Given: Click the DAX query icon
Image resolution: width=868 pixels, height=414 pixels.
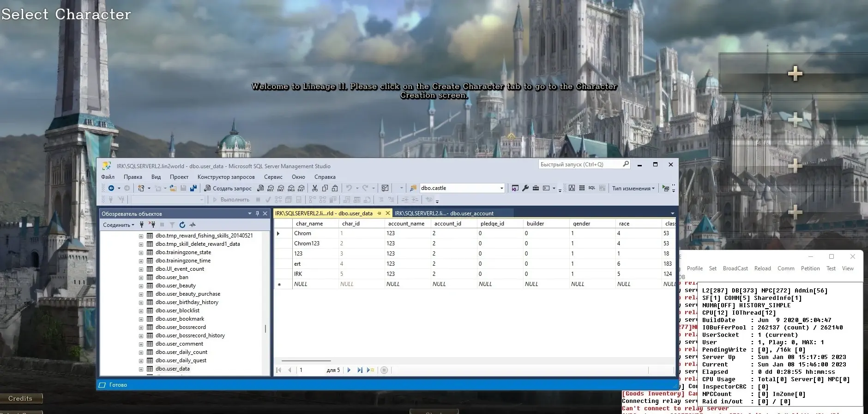Looking at the screenshot, I should [x=301, y=188].
